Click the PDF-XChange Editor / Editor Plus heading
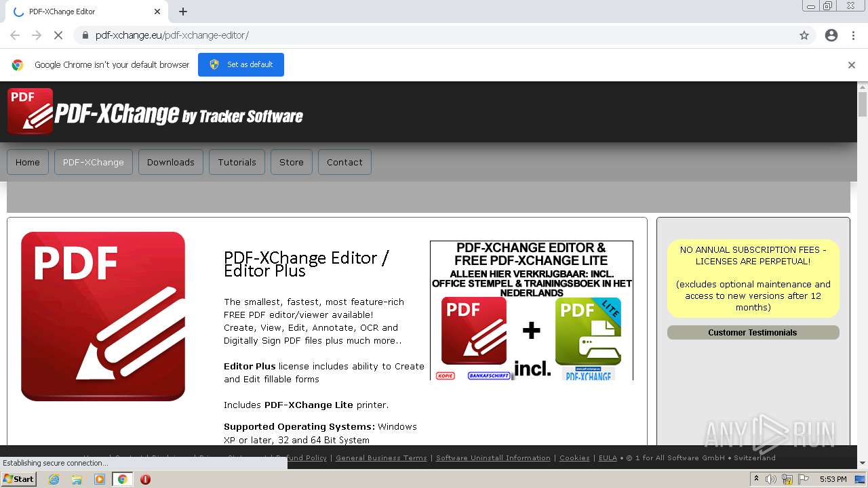The width and height of the screenshot is (868, 488). tap(307, 264)
